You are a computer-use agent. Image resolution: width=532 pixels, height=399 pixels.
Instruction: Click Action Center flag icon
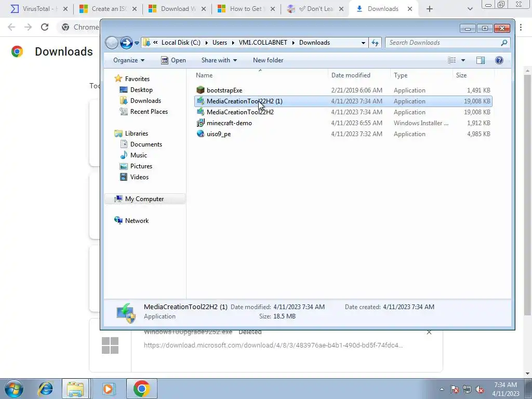point(455,389)
